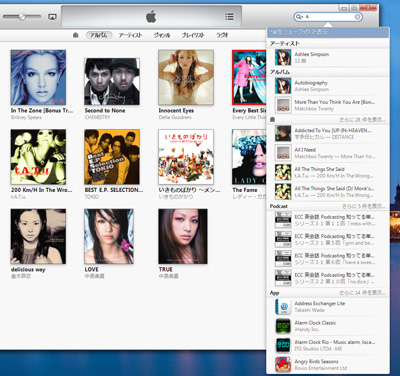Viewport: 400px width, 376px height.
Task: Click Angry Birds Seasons app icon
Action: click(283, 365)
